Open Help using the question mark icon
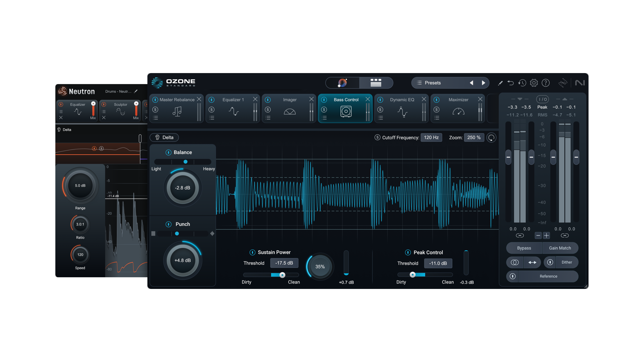The image size is (644, 362). coord(546,83)
